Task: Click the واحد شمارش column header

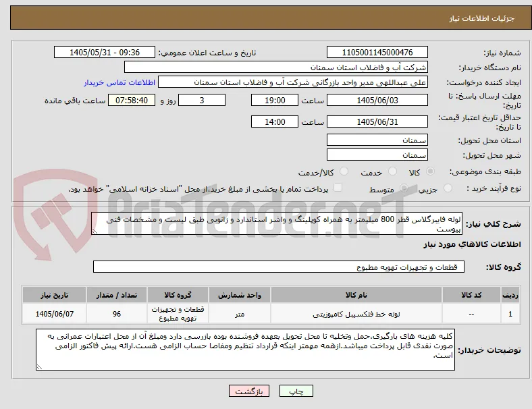Action: click(240, 295)
